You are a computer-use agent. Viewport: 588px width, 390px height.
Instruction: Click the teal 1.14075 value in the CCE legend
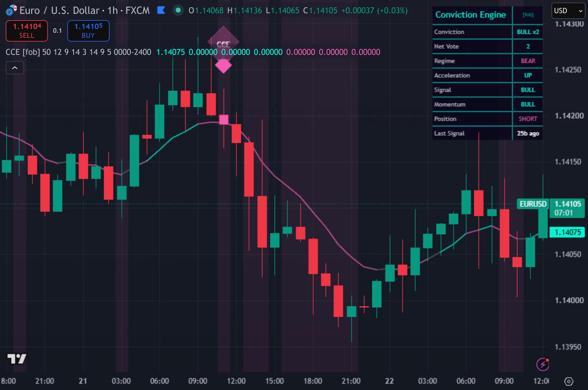point(171,52)
